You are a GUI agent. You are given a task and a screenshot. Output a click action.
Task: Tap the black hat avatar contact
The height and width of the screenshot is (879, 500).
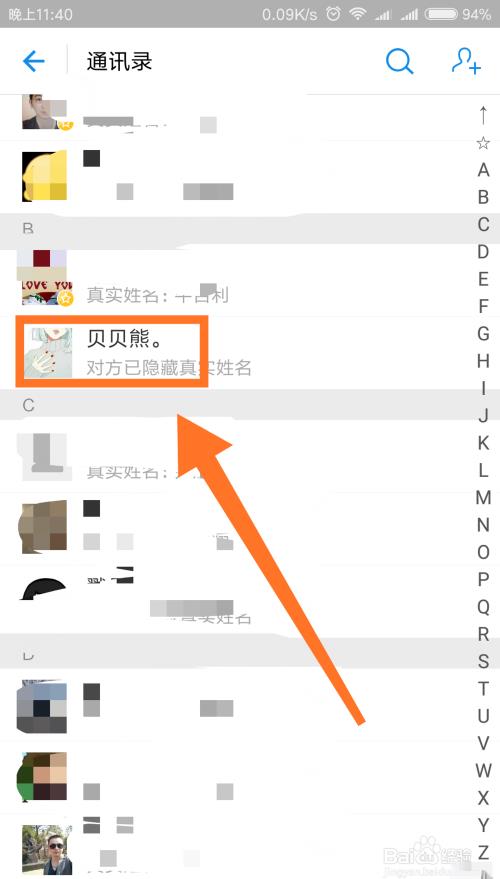click(x=44, y=590)
